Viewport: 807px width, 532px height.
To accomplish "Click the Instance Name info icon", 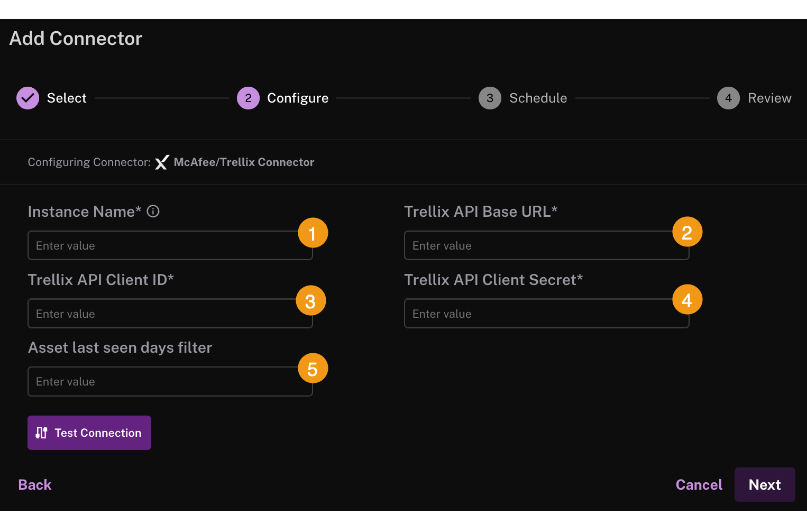I will (153, 212).
